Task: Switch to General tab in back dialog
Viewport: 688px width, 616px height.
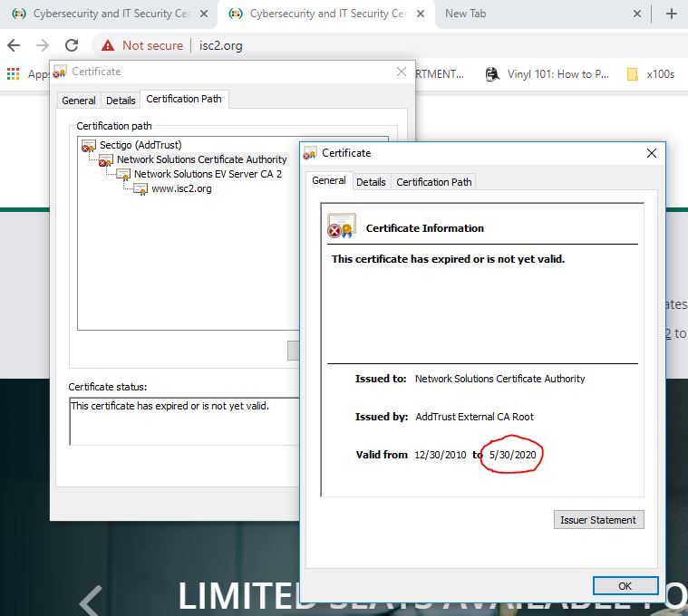Action: point(79,101)
